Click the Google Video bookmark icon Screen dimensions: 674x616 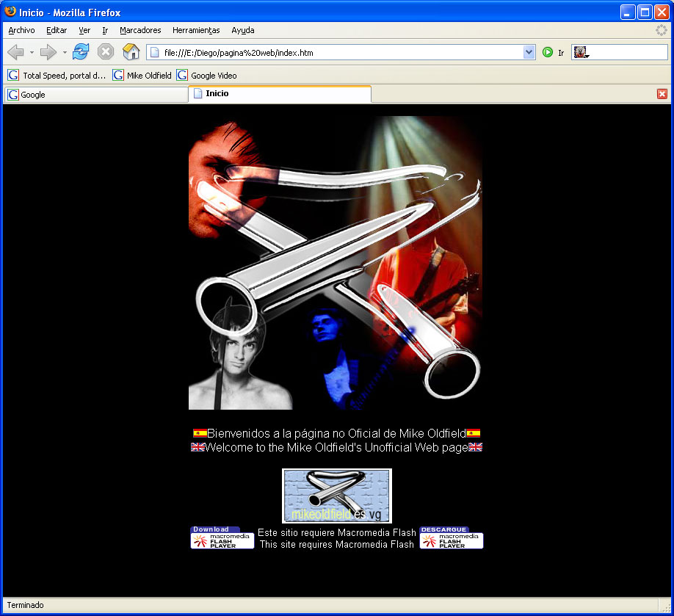pyautogui.click(x=182, y=75)
